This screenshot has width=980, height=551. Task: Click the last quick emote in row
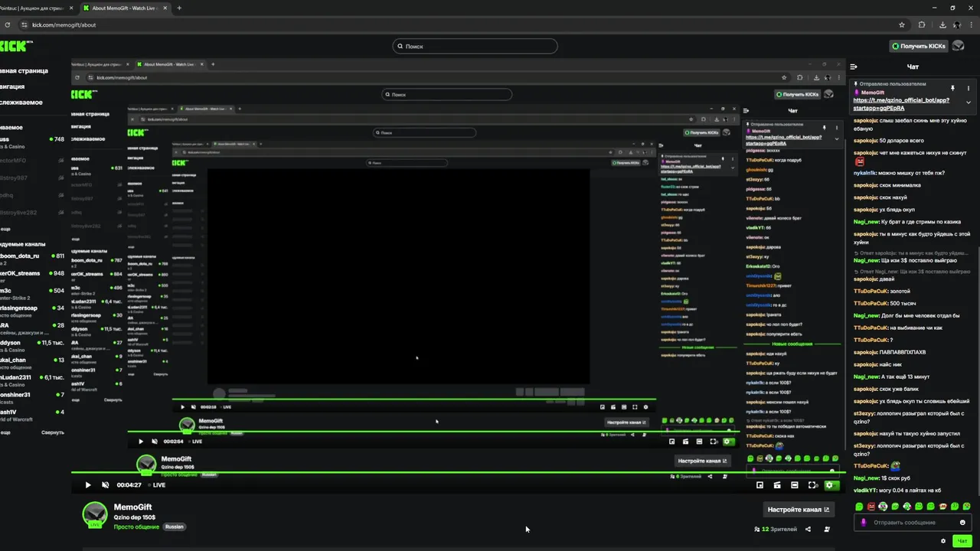(966, 507)
